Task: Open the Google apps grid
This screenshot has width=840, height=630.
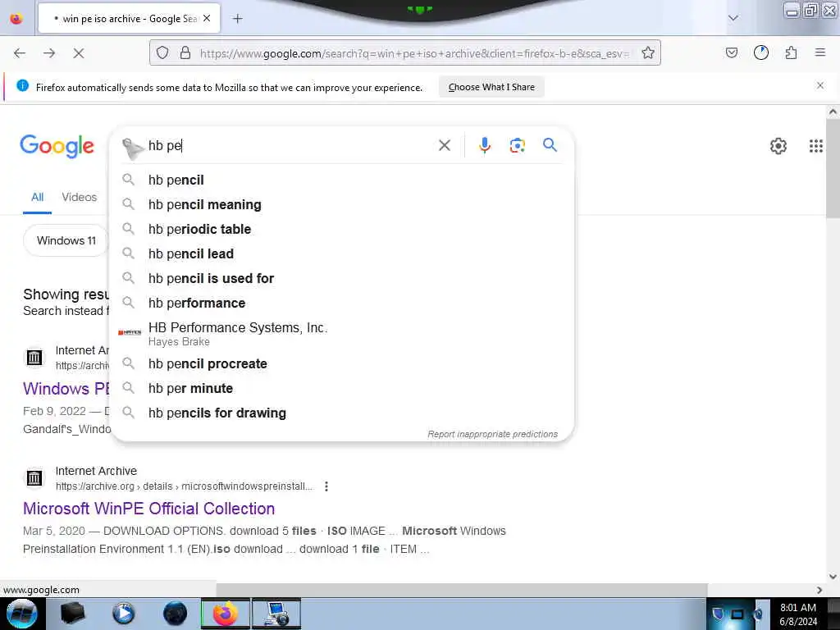Action: coord(815,146)
